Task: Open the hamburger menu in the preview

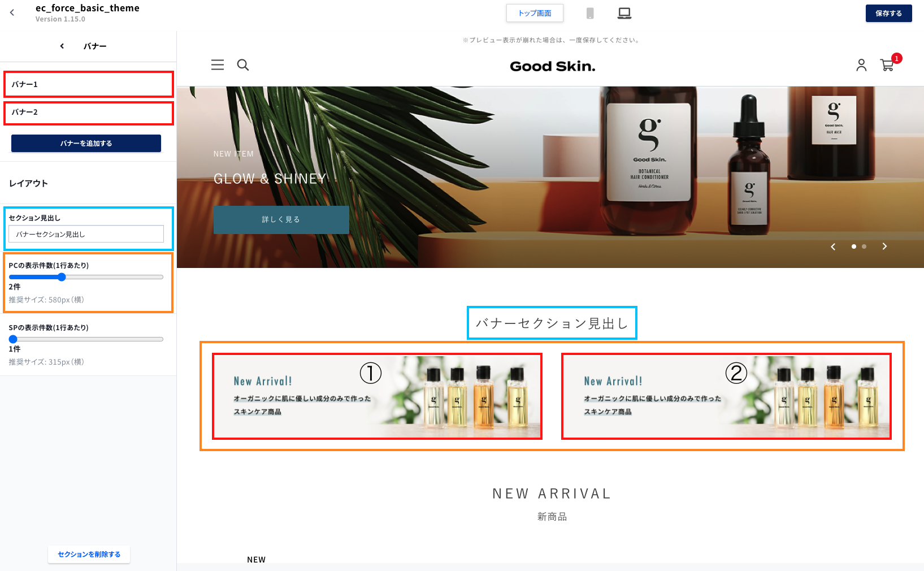Action: pos(218,65)
